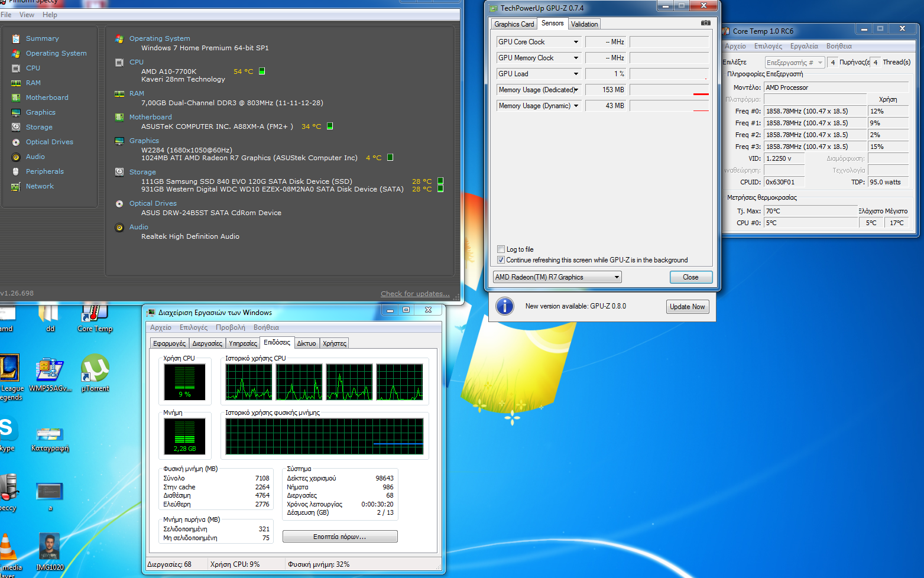Click the Motherboard temperature indicator in Speccy
Viewport: 924px width, 578px height.
tap(330, 126)
